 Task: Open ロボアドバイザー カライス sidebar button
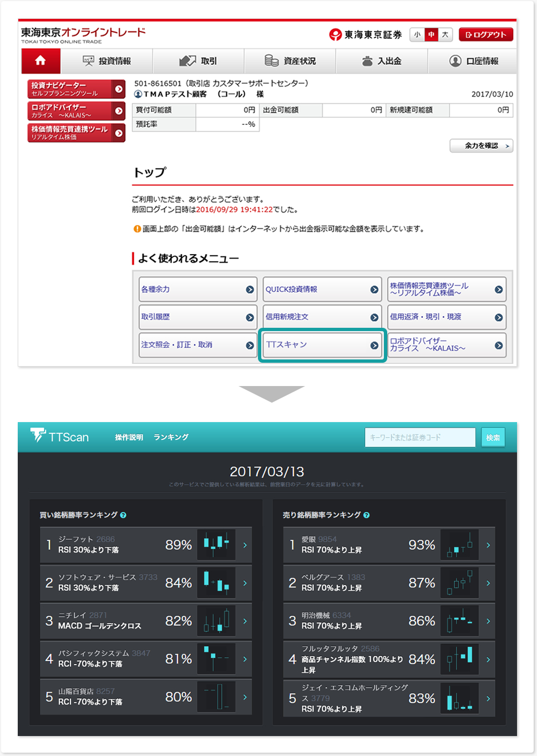[77, 111]
